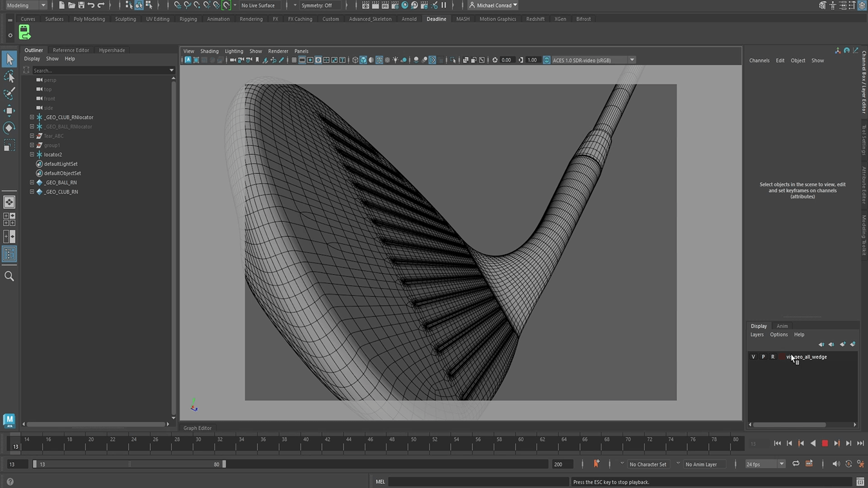Click the green Deadline shelf icon
The height and width of the screenshot is (488, 868).
[25, 33]
